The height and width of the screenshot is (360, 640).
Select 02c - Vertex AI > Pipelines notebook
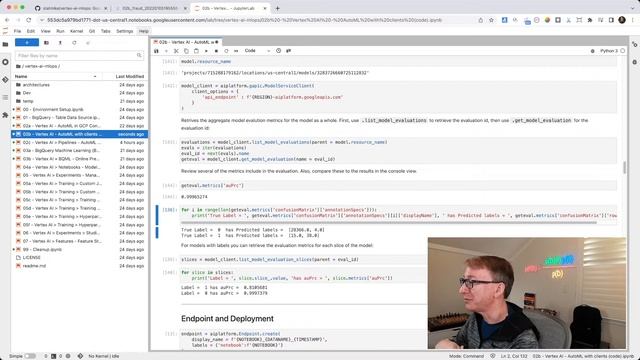[x=61, y=142]
